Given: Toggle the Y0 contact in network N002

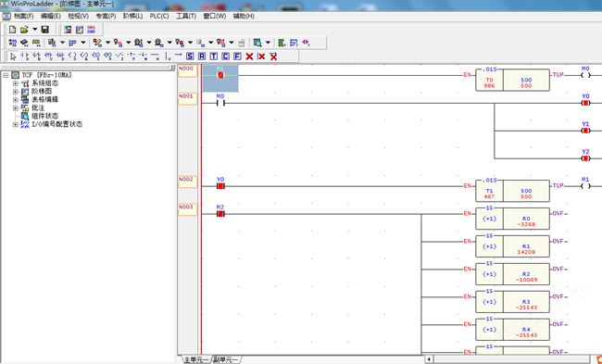Looking at the screenshot, I should tap(220, 186).
